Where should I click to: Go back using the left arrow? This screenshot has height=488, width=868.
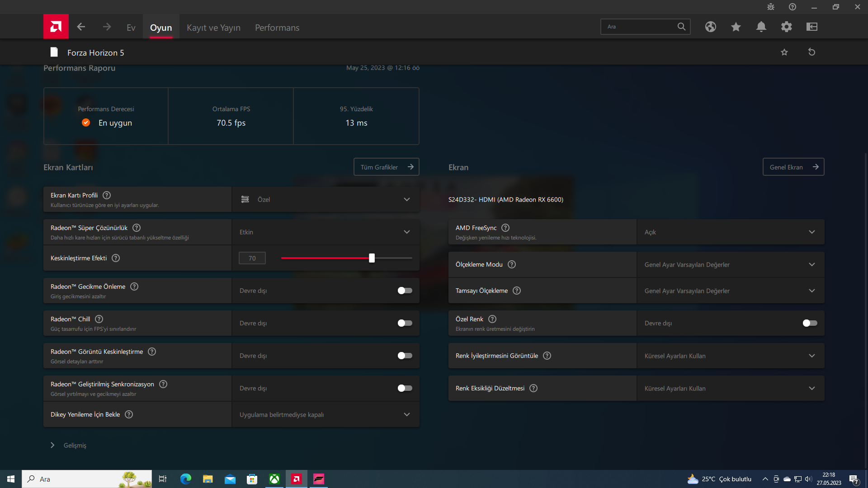click(x=81, y=27)
